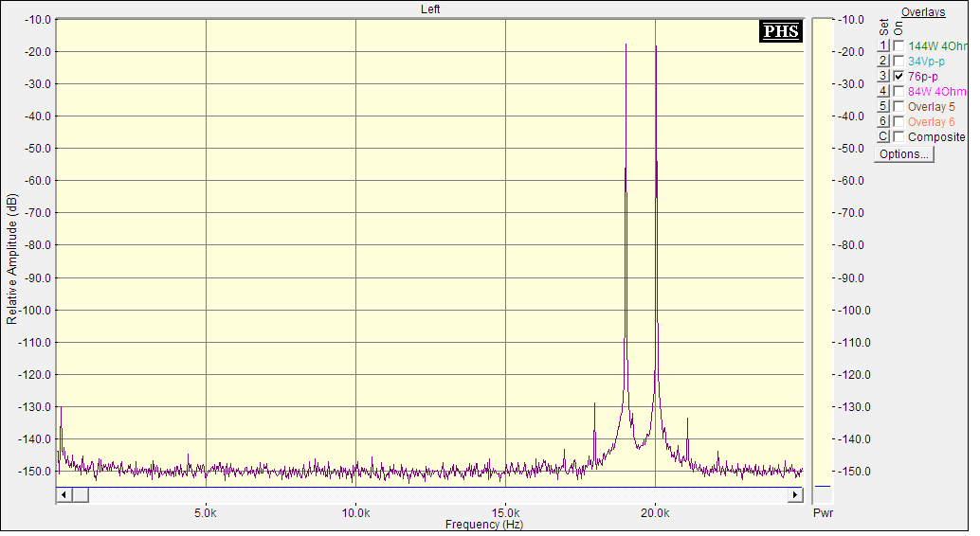
Task: Open the overlay Options dialog
Action: pyautogui.click(x=904, y=154)
